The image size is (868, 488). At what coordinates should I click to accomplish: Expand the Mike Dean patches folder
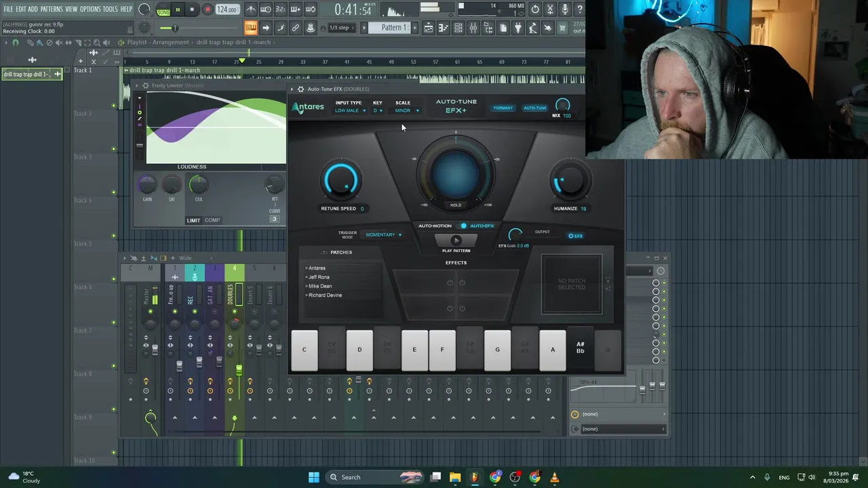(x=319, y=286)
